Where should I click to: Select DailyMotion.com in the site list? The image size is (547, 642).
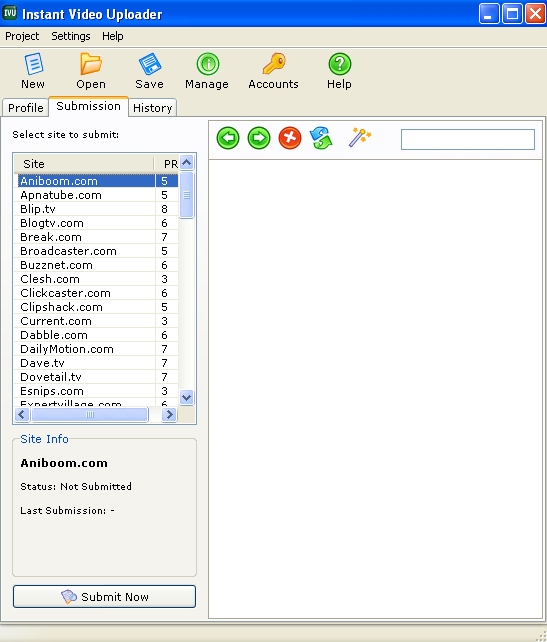(97, 349)
